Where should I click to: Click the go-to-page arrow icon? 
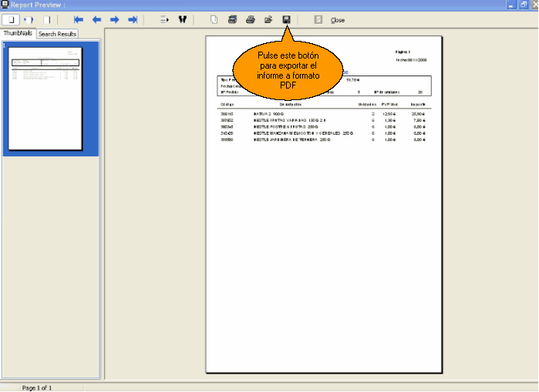[x=164, y=19]
